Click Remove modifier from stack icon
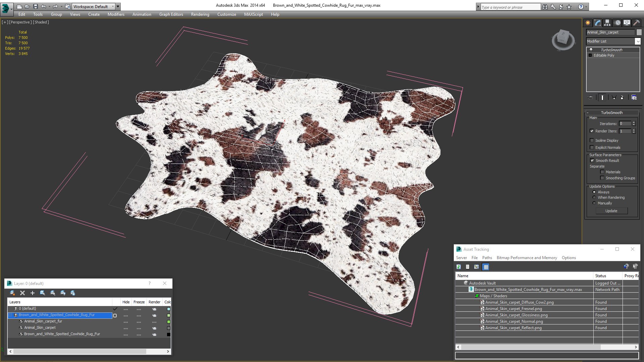This screenshot has height=362, width=644. pos(622,98)
